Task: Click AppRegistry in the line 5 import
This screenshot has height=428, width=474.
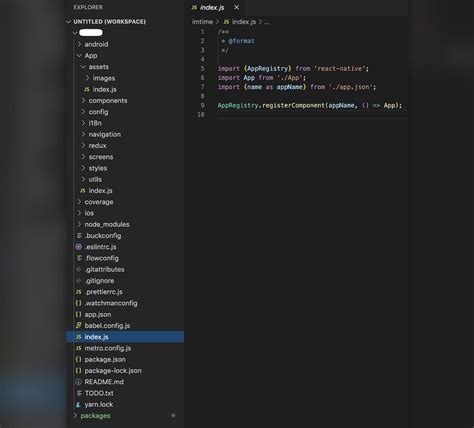Action: coord(268,68)
